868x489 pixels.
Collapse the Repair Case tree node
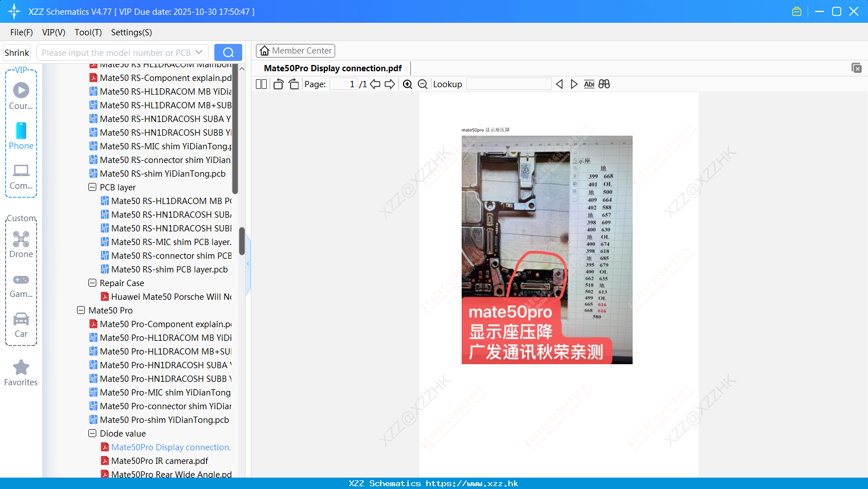(x=92, y=283)
